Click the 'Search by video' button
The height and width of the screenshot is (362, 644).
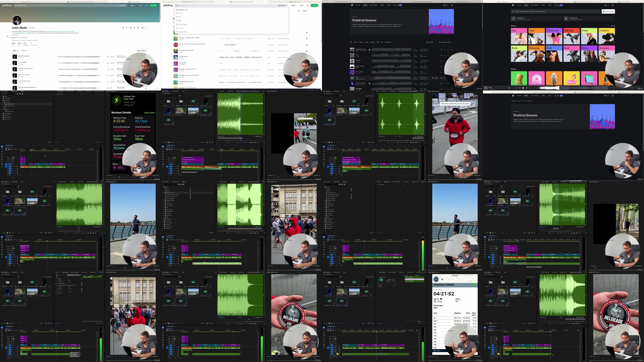click(608, 11)
